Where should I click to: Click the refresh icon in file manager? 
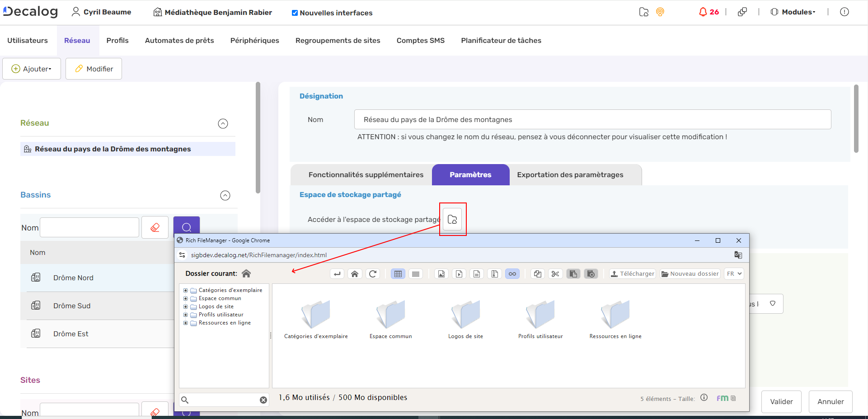point(373,274)
